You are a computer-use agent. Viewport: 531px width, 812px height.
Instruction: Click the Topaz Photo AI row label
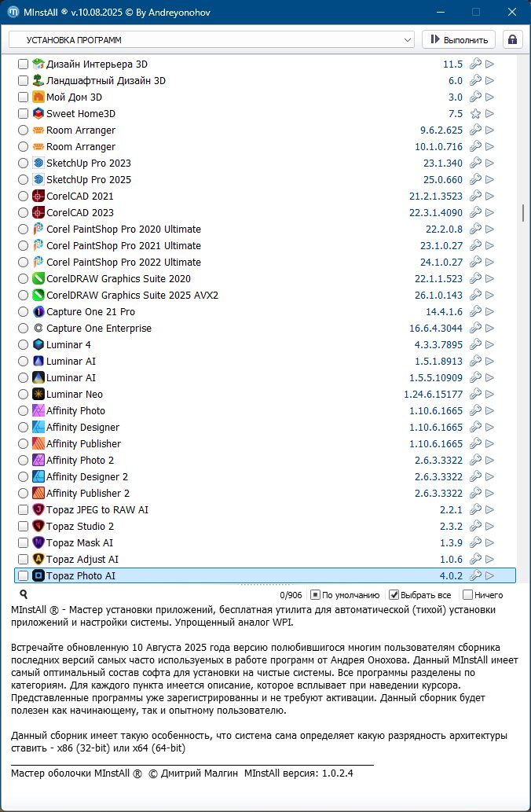tap(81, 576)
